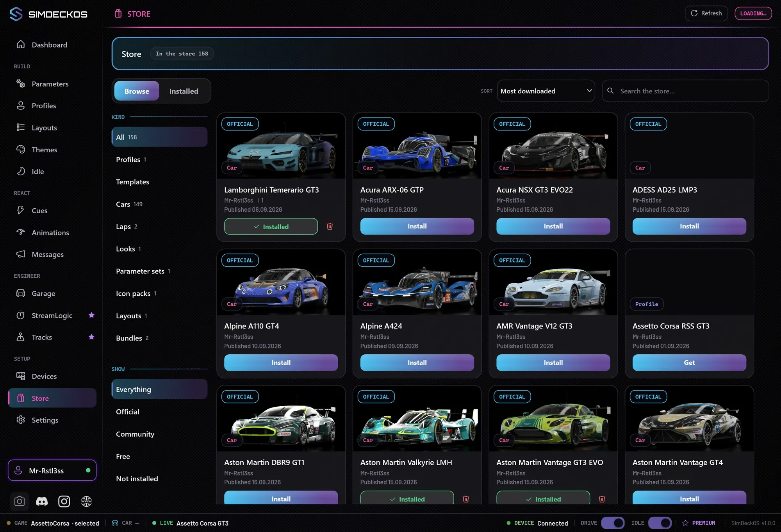Viewport: 781px width, 532px height.
Task: Filter by Profiles kind
Action: [x=159, y=159]
